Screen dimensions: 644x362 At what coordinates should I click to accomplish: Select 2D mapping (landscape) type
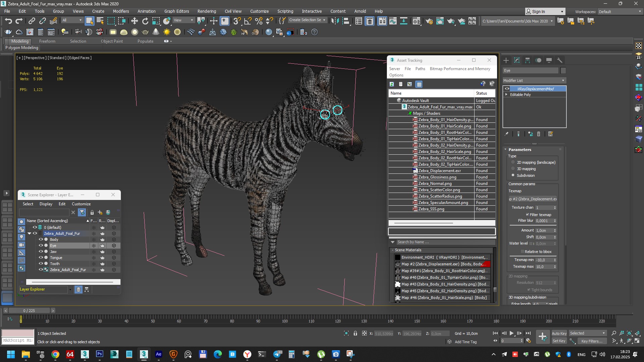[513, 162]
